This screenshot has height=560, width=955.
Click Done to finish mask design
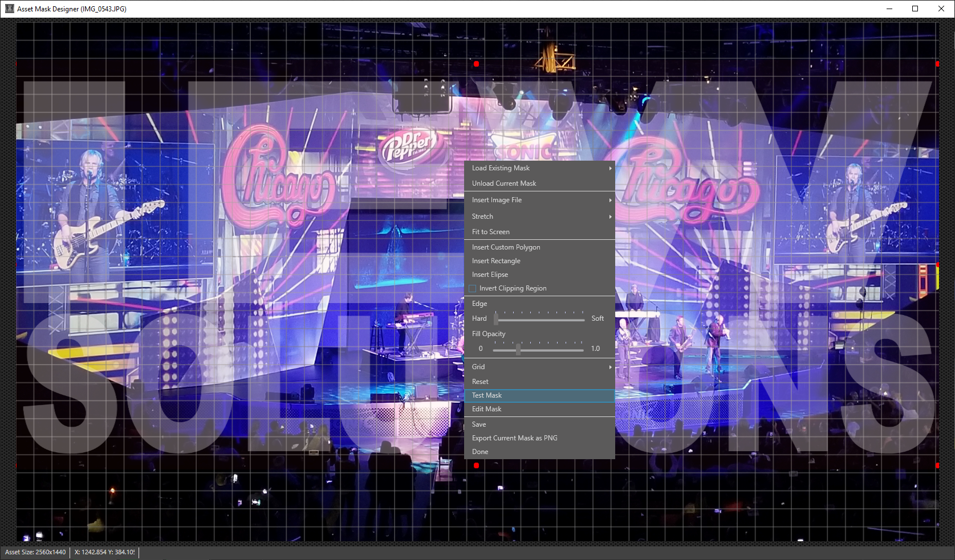[539, 452]
